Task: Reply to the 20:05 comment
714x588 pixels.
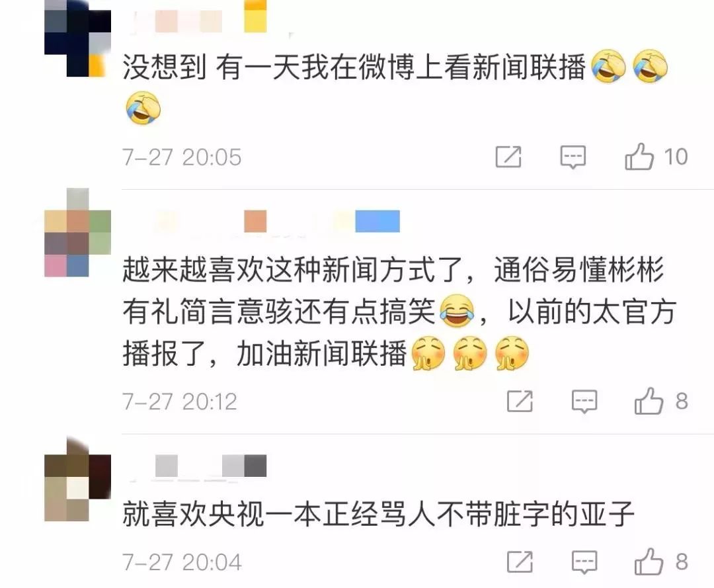Action: point(573,157)
